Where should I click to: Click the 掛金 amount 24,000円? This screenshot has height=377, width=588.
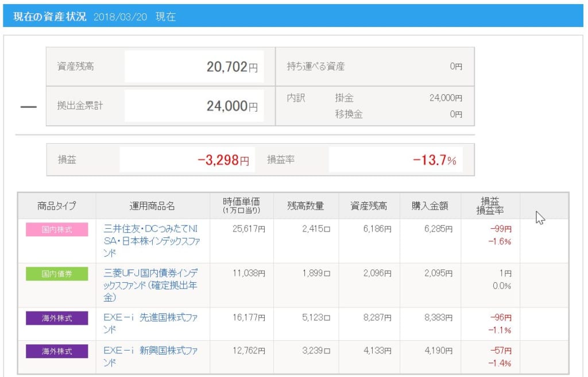[x=446, y=98]
